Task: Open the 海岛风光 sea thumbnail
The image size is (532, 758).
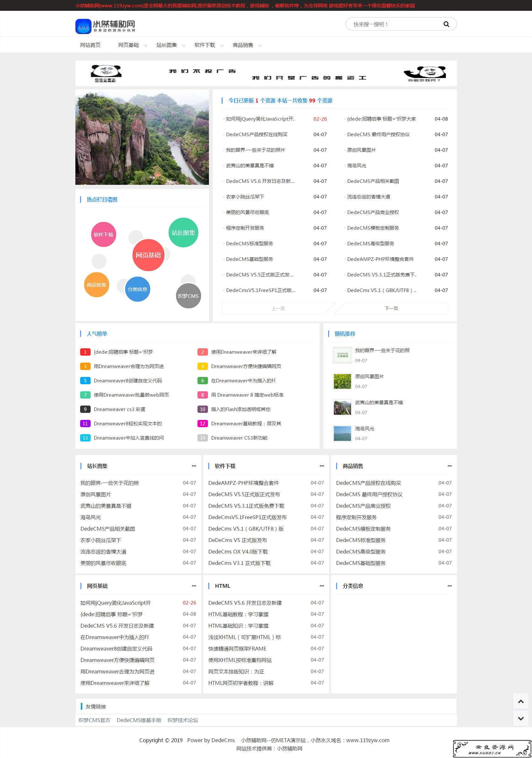Action: [x=342, y=434]
